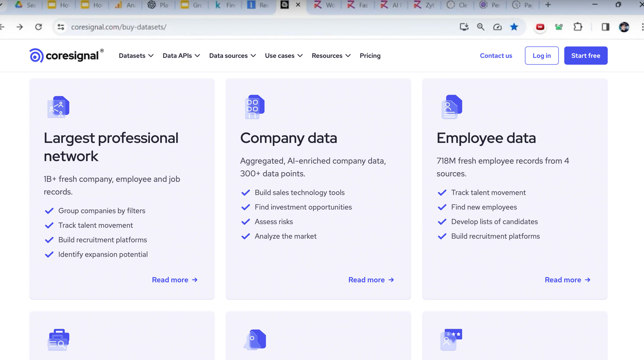
Task: Click the Start free button
Action: pyautogui.click(x=585, y=56)
